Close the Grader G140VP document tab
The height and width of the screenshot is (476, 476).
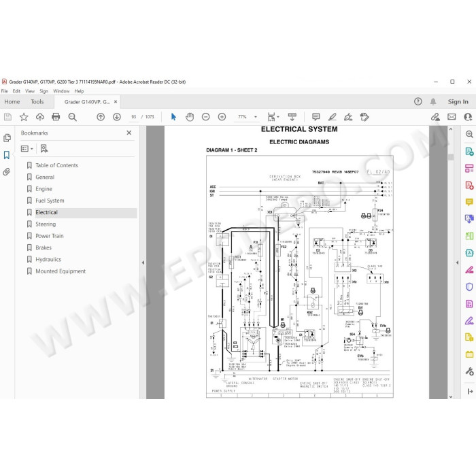116,102
